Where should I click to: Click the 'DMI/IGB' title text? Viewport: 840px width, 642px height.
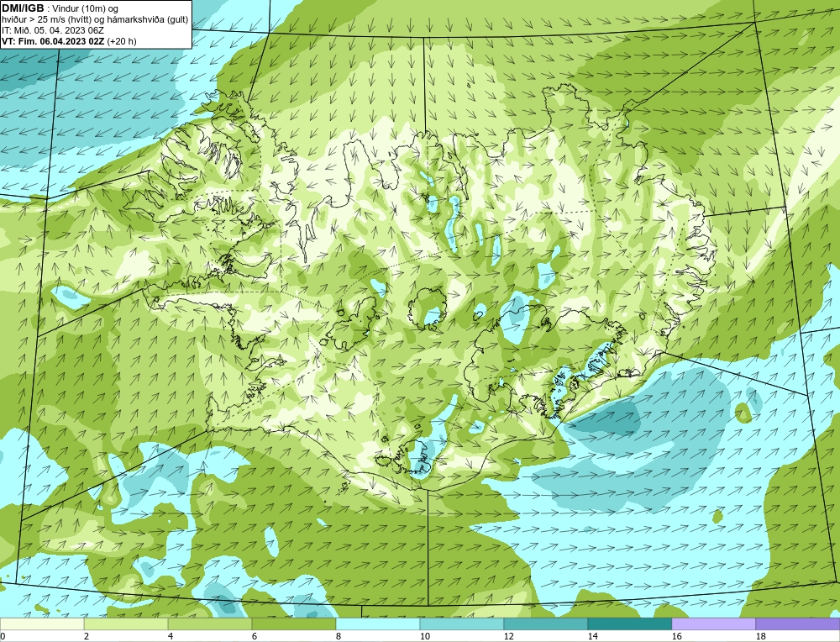tap(23, 8)
